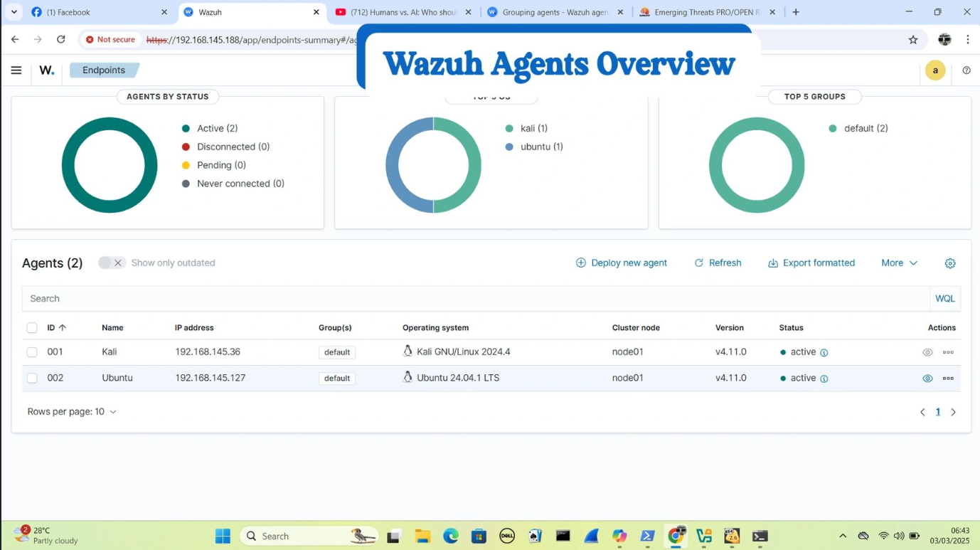
Task: Open a new browser tab
Action: pyautogui.click(x=796, y=12)
